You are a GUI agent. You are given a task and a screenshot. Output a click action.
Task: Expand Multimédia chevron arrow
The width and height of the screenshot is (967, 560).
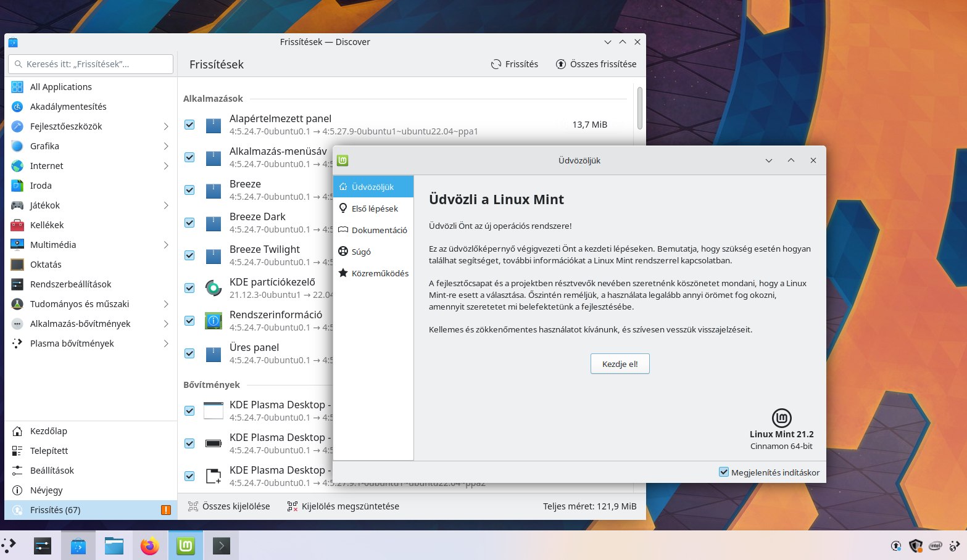pyautogui.click(x=166, y=245)
